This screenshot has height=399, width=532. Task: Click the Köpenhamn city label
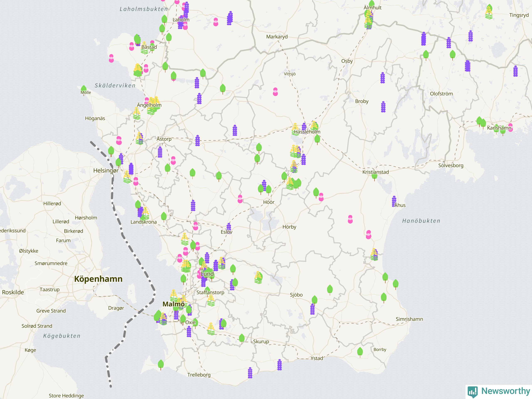[x=98, y=279]
